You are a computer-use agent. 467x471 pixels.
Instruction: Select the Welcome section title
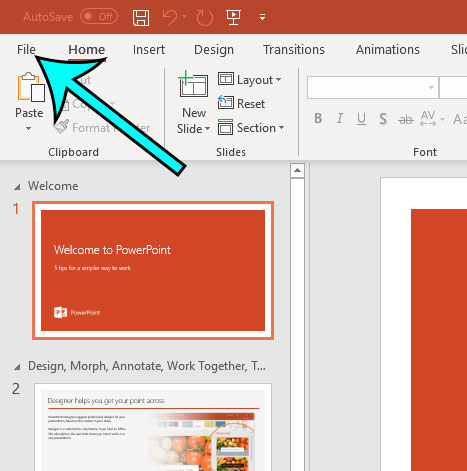click(x=53, y=186)
